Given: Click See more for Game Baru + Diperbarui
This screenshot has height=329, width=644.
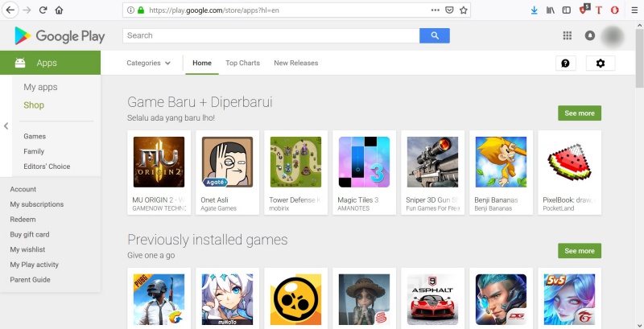Looking at the screenshot, I should pyautogui.click(x=580, y=113).
